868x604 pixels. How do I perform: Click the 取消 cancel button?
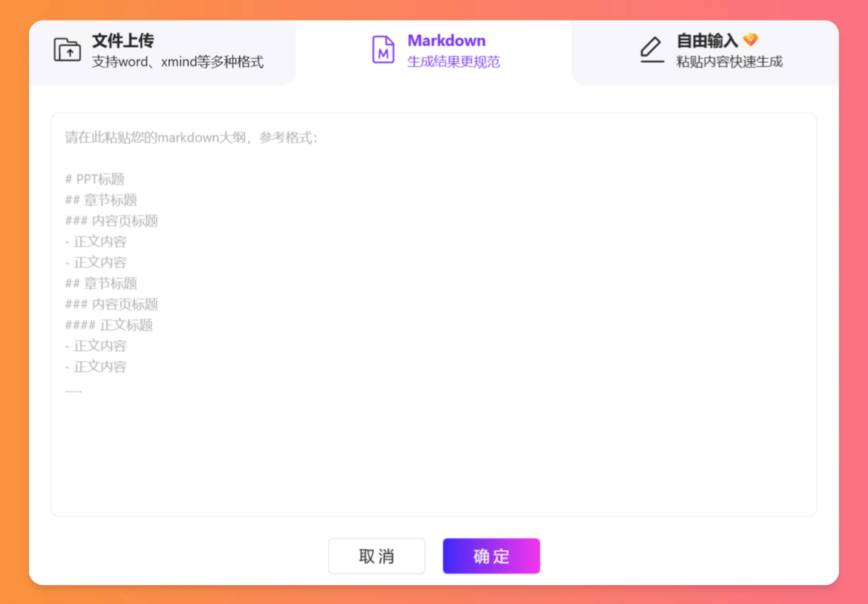click(377, 556)
